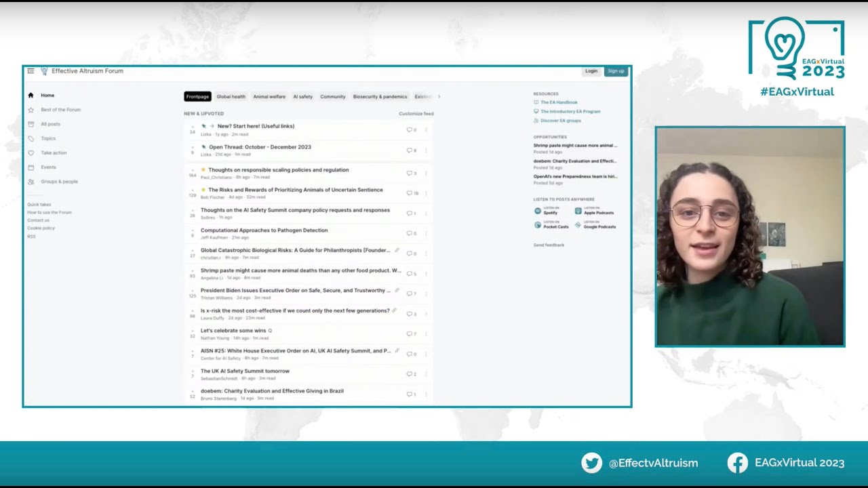This screenshot has height=488, width=868.
Task: Click the Events calendar icon
Action: [31, 167]
